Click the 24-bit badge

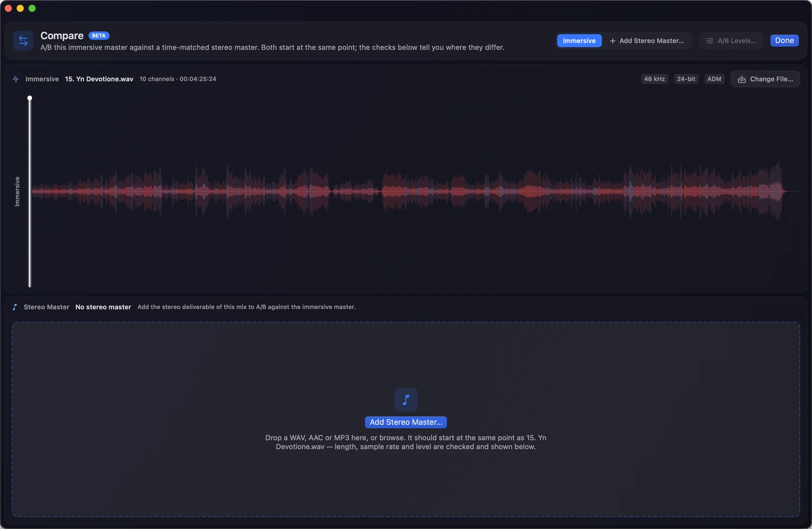click(686, 79)
